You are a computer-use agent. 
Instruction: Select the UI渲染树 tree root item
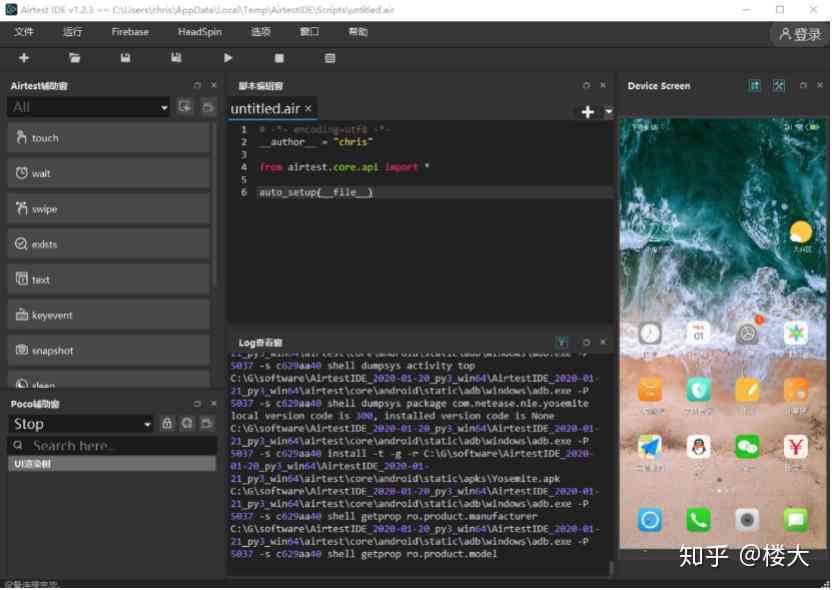tap(112, 464)
